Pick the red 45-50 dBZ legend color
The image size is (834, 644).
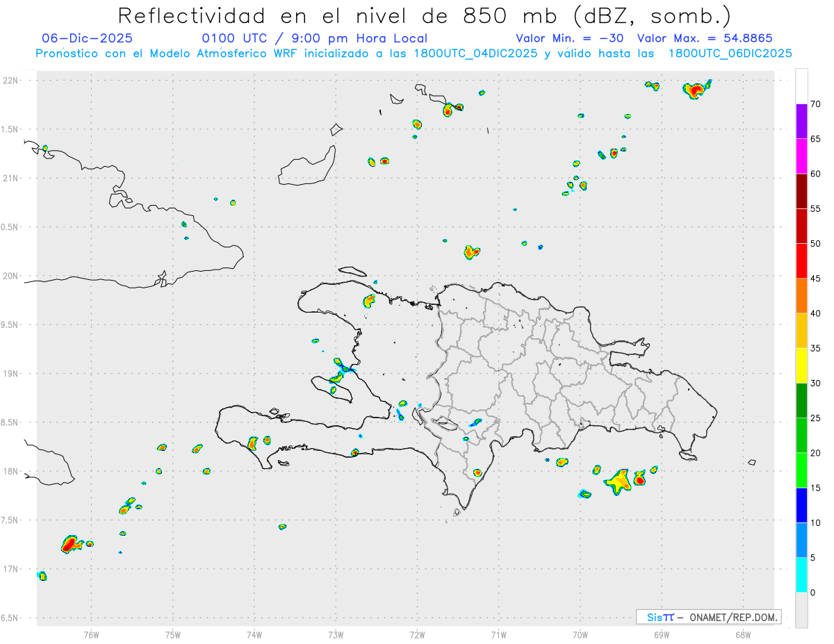pos(801,261)
